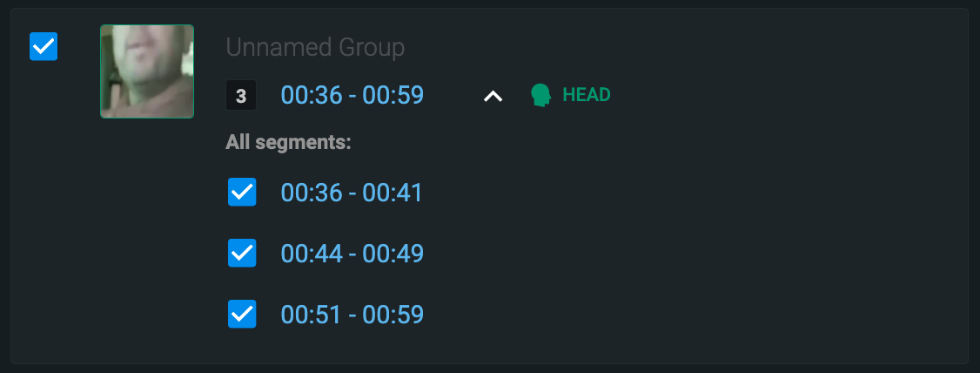Jump to the overall 00:36 - 00:59 range
980x373 pixels.
[352, 95]
